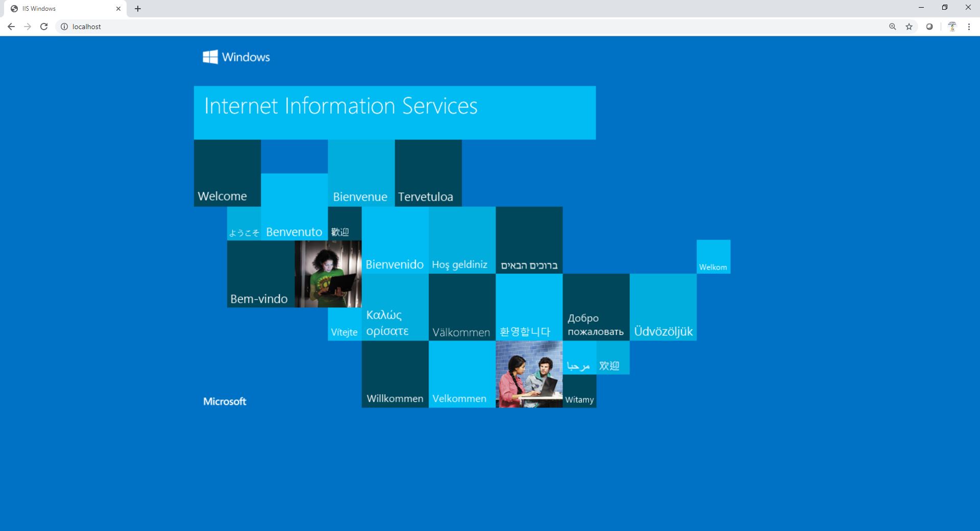This screenshot has width=980, height=531.
Task: Open the user profile avatar
Action: coord(952,27)
